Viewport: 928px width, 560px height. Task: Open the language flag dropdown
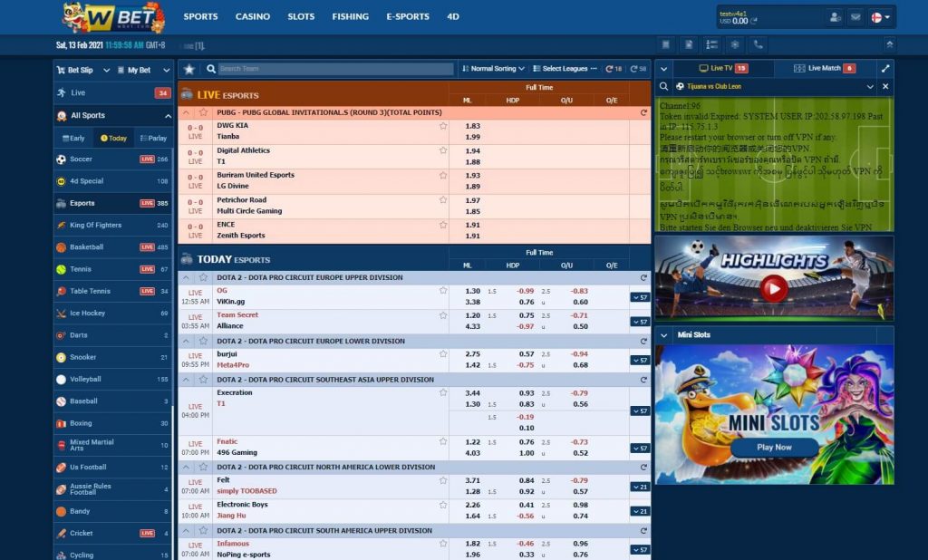881,18
